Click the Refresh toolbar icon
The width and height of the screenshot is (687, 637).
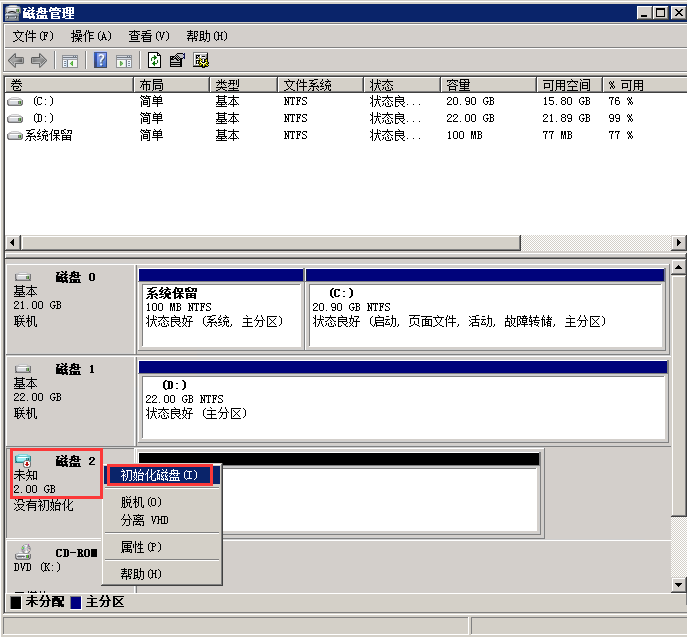[x=154, y=60]
